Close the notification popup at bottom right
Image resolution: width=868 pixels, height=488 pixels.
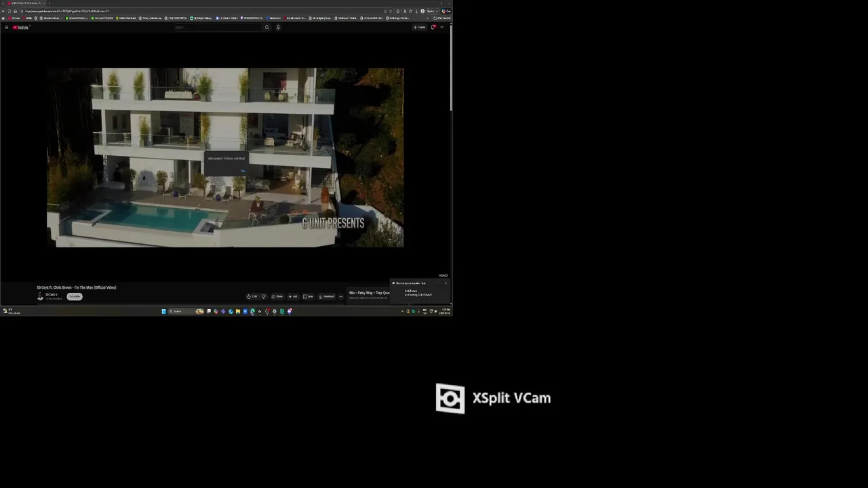(446, 283)
